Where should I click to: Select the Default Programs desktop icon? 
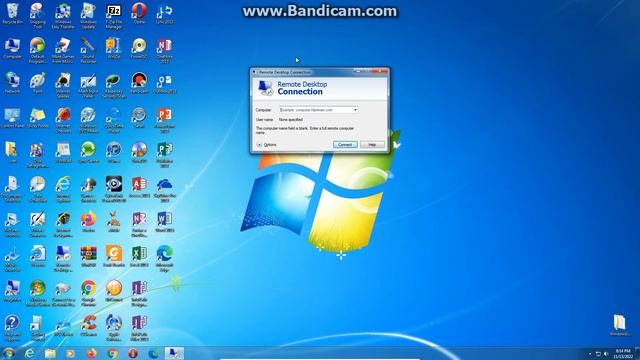[38, 50]
